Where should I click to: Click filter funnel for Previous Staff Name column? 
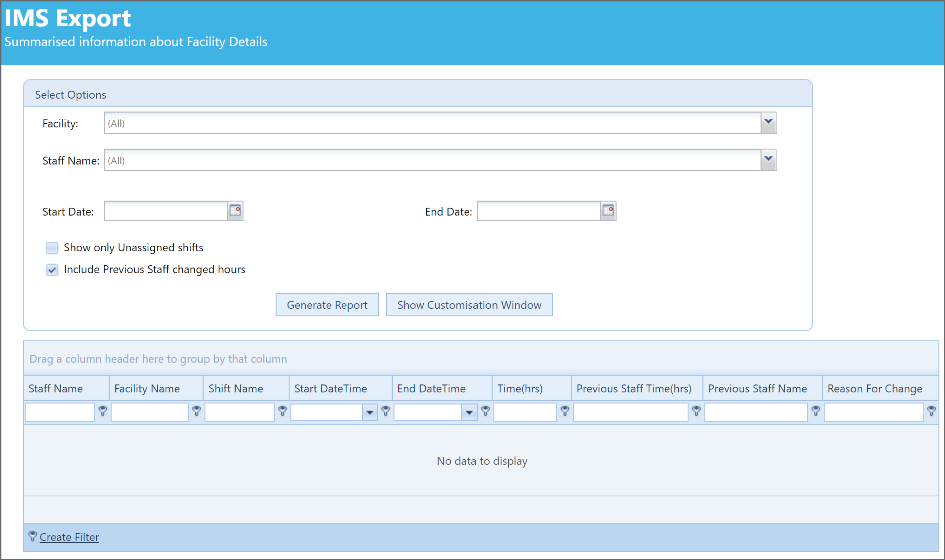click(816, 411)
